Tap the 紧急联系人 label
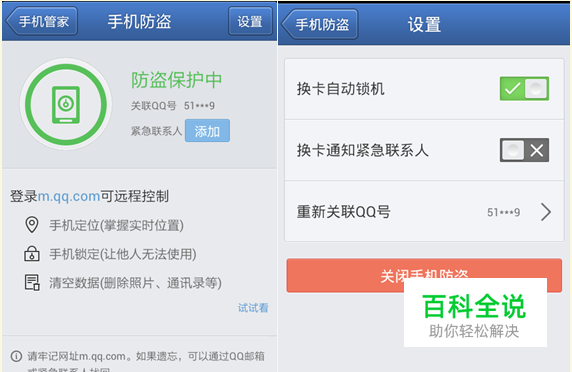 pyautogui.click(x=156, y=131)
